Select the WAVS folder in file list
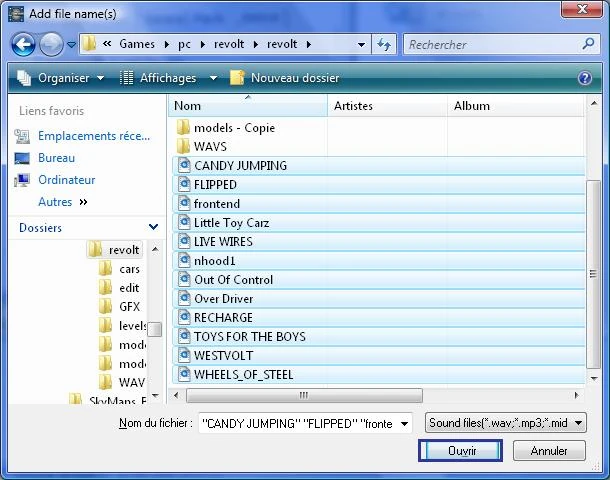This screenshot has width=610, height=480. click(202, 147)
